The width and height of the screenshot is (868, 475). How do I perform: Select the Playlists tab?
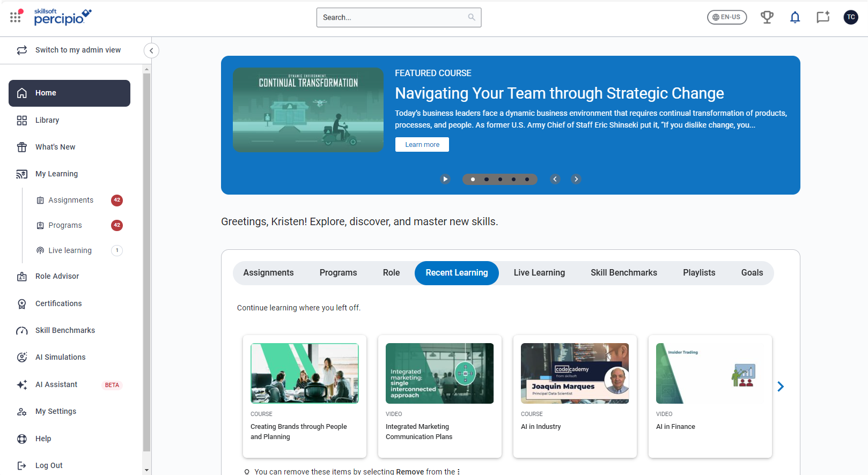point(698,273)
